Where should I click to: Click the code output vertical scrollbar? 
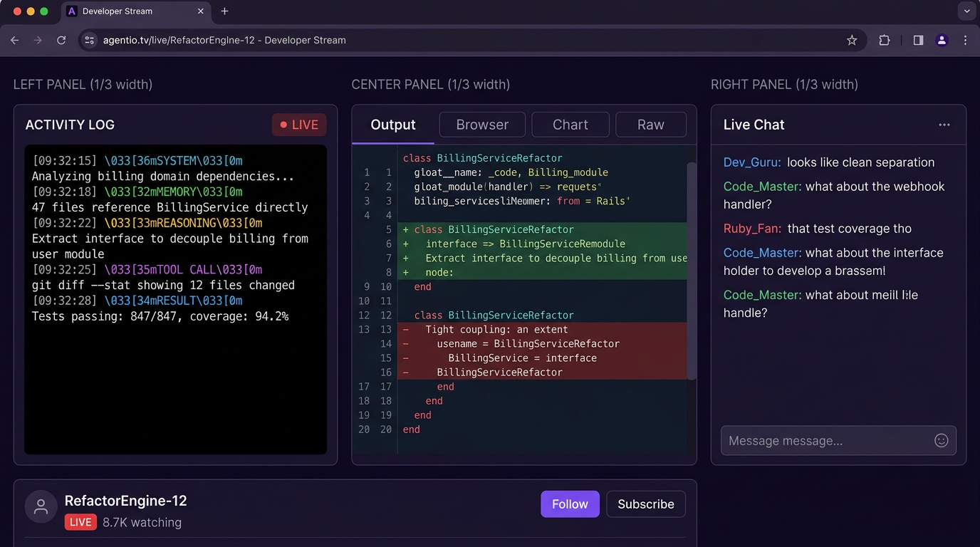click(x=691, y=271)
